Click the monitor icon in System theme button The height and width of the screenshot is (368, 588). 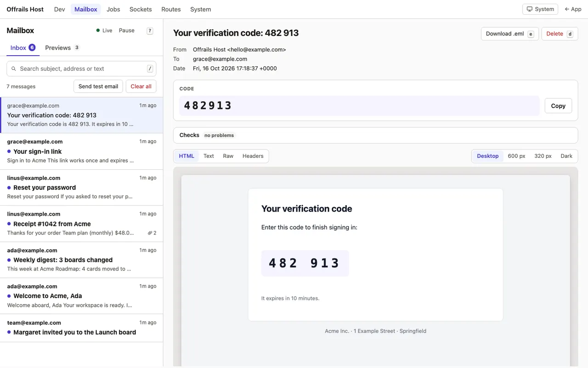click(x=530, y=9)
